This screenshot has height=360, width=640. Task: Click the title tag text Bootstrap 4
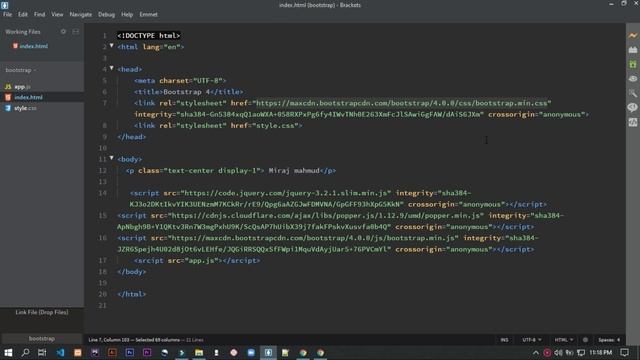coord(186,92)
